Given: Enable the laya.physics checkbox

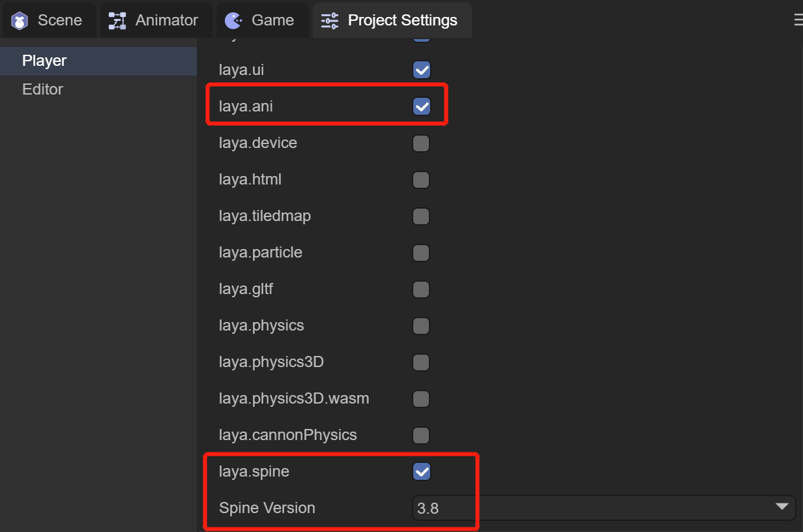Looking at the screenshot, I should tap(422, 325).
